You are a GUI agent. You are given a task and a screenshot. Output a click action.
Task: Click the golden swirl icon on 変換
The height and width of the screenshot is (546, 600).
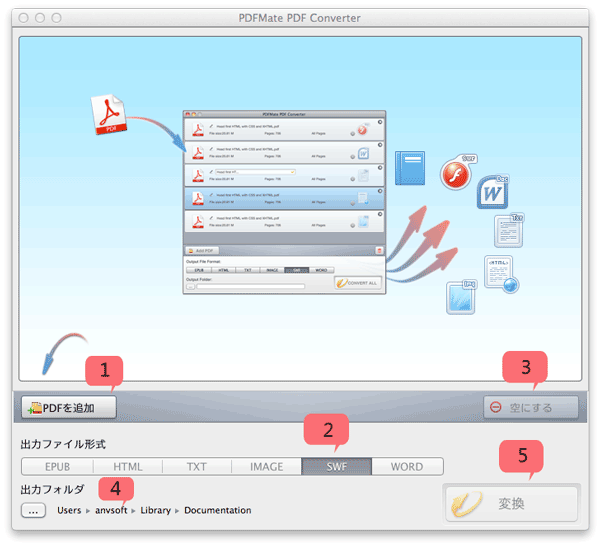click(x=465, y=504)
